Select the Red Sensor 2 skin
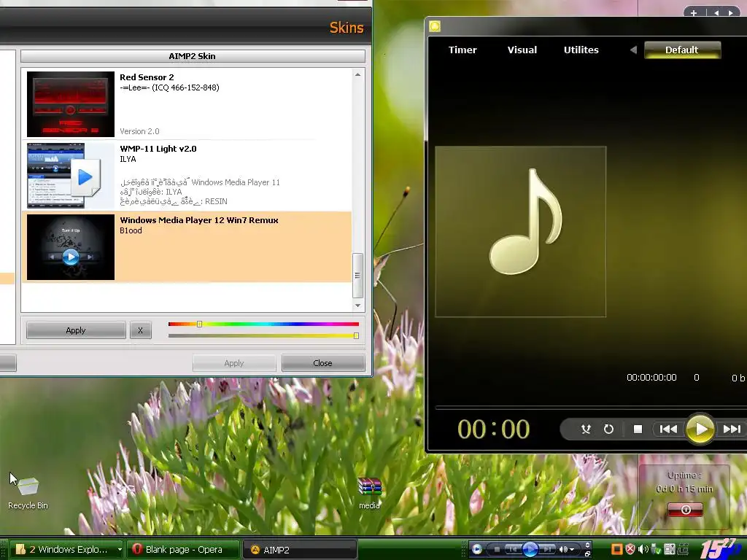The width and height of the screenshot is (747, 560). coord(187,104)
